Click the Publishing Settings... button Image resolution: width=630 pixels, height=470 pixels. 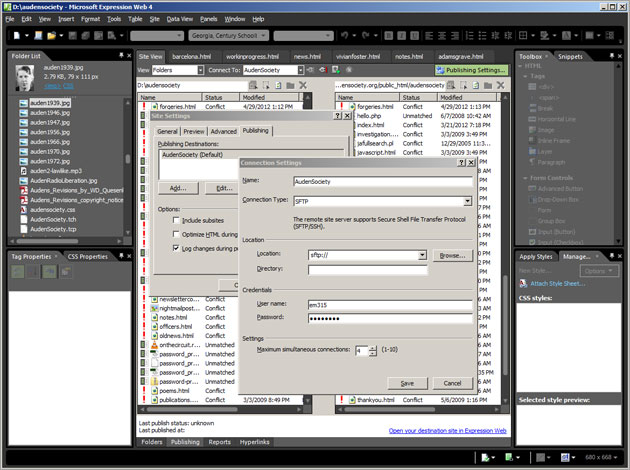471,70
